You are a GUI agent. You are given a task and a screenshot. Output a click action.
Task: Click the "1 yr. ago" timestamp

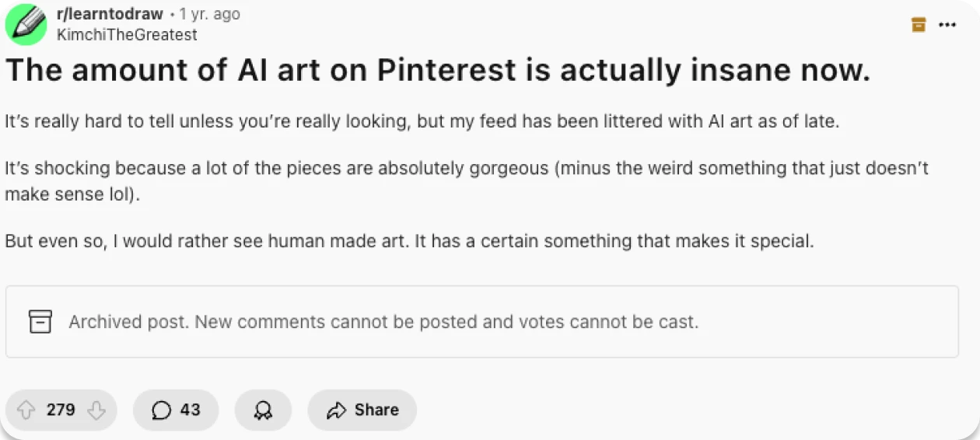[209, 14]
